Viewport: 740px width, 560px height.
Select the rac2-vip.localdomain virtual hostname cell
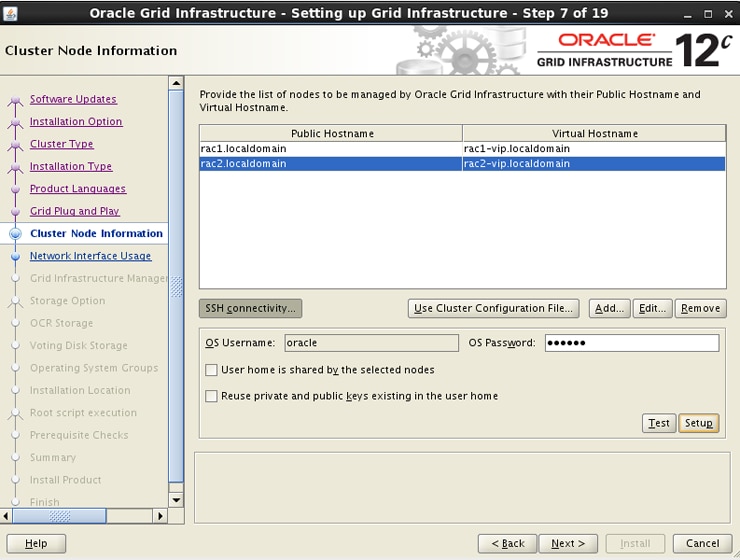coord(594,164)
